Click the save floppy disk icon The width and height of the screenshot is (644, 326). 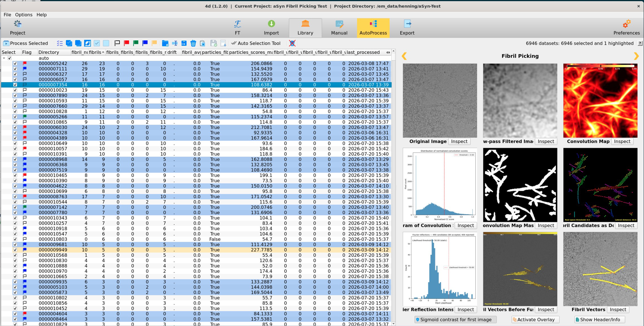(x=214, y=43)
